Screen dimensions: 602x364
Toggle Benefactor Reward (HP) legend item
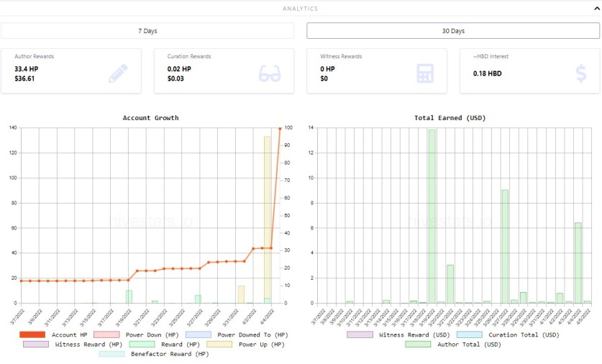click(x=154, y=354)
